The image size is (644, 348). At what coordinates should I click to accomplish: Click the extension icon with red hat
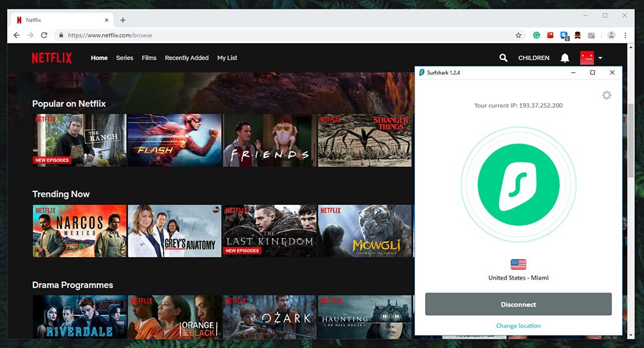pyautogui.click(x=578, y=35)
